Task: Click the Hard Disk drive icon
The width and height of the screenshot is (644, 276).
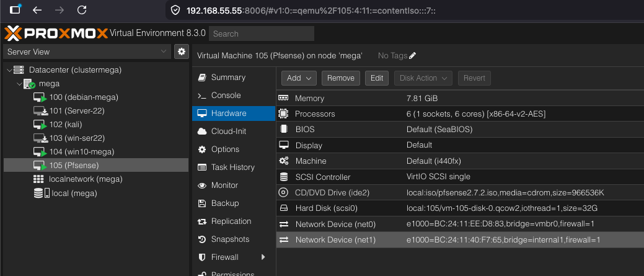Action: click(283, 208)
